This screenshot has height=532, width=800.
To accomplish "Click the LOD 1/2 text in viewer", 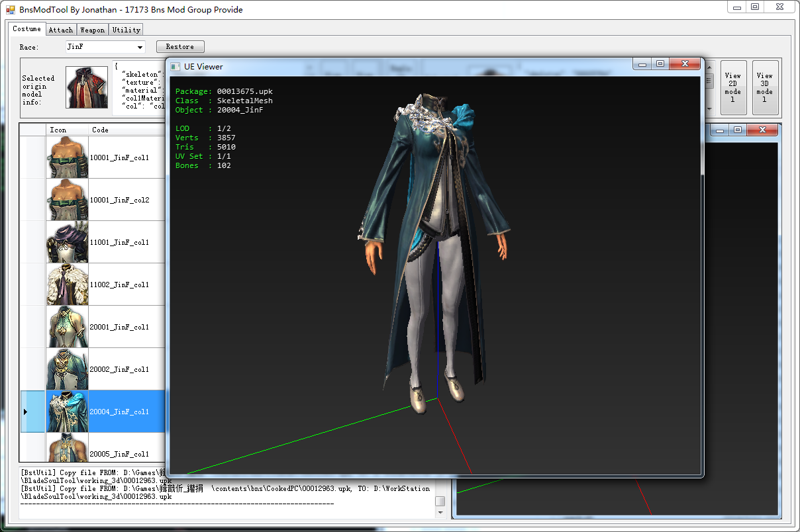I will tap(203, 128).
